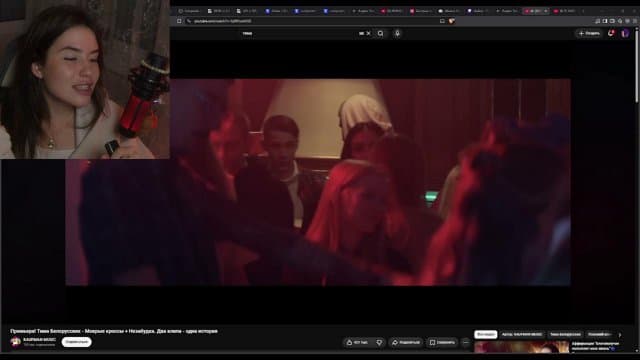Select the 'Тима Белорусских' filter chip
640x360 pixels.
click(x=565, y=334)
